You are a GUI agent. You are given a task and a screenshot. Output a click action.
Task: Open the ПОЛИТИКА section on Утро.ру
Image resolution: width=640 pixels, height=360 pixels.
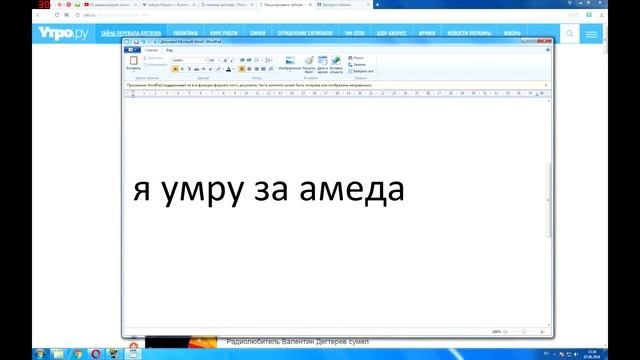pyautogui.click(x=185, y=33)
